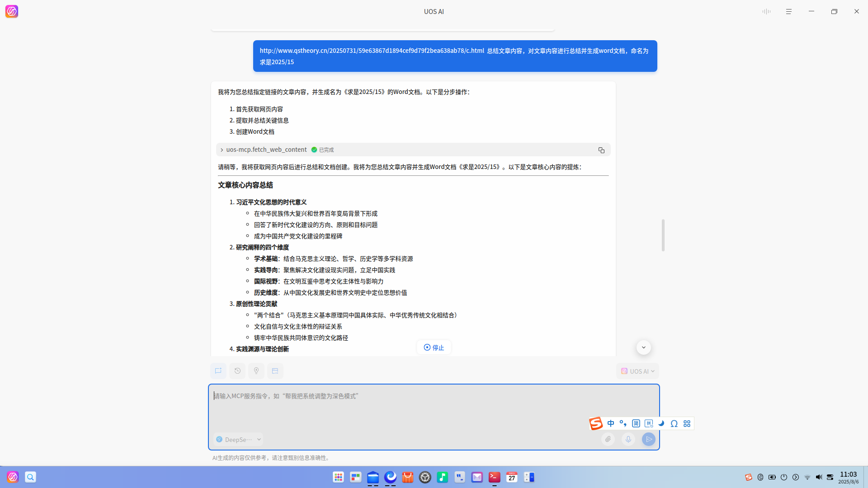The image size is (868, 488).
Task: Open the browser from the dock
Action: pos(391,477)
